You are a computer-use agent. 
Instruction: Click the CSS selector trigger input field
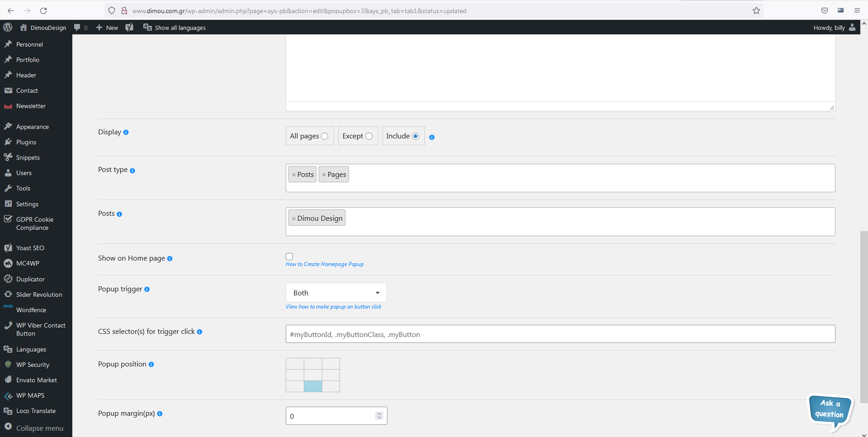[x=560, y=334]
